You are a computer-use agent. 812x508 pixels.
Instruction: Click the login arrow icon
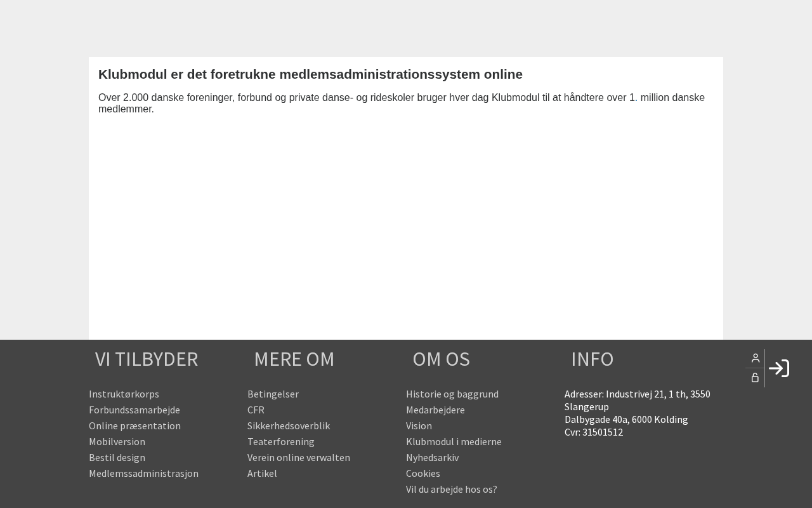pos(779,368)
